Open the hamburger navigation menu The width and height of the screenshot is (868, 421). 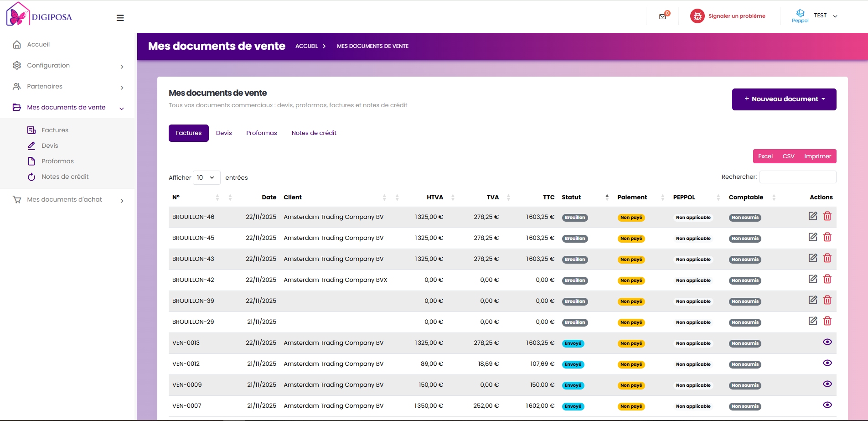pos(120,17)
